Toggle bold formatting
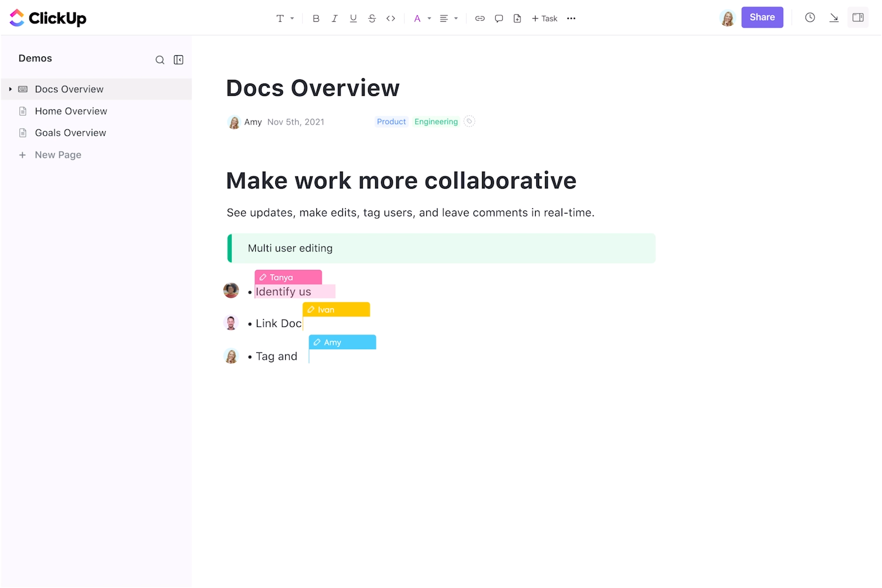The image size is (882, 588). [x=316, y=19]
